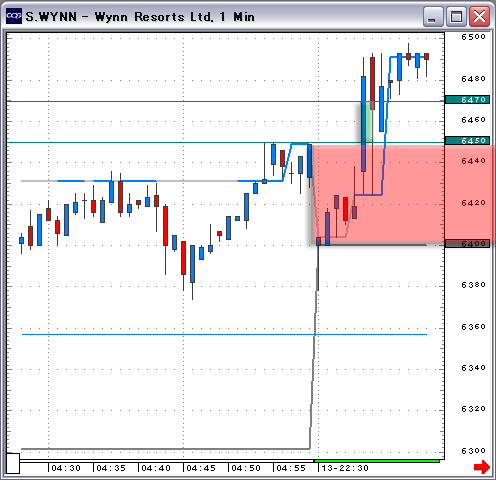Image resolution: width=496 pixels, height=480 pixels.
Task: Minimize the S.WYNN chart window
Action: click(x=433, y=16)
